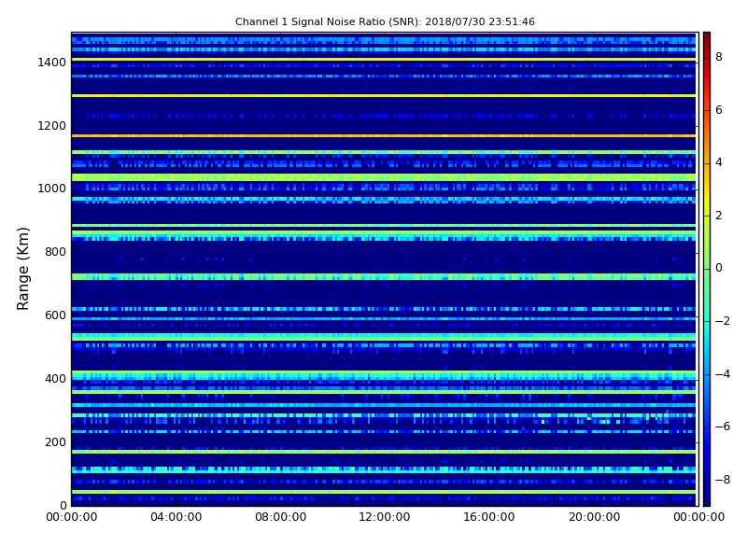
Task: Click the green SNR band near 730 km
Action: [384, 276]
